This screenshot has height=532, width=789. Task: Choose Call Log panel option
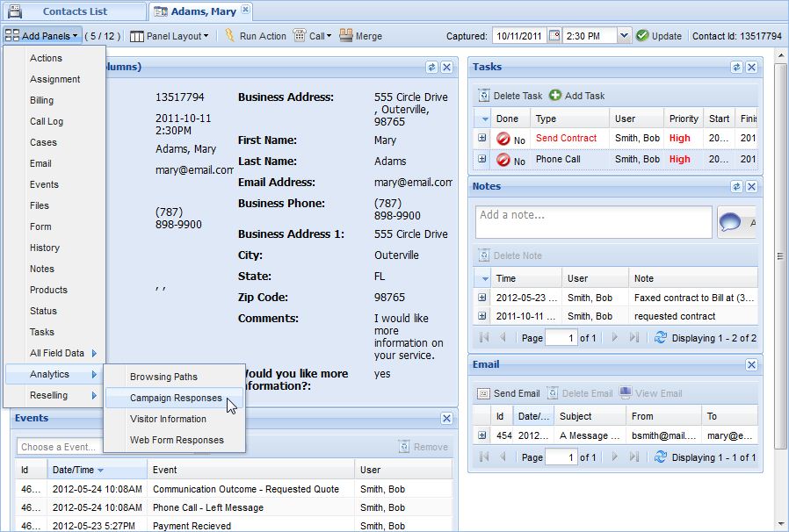[47, 121]
